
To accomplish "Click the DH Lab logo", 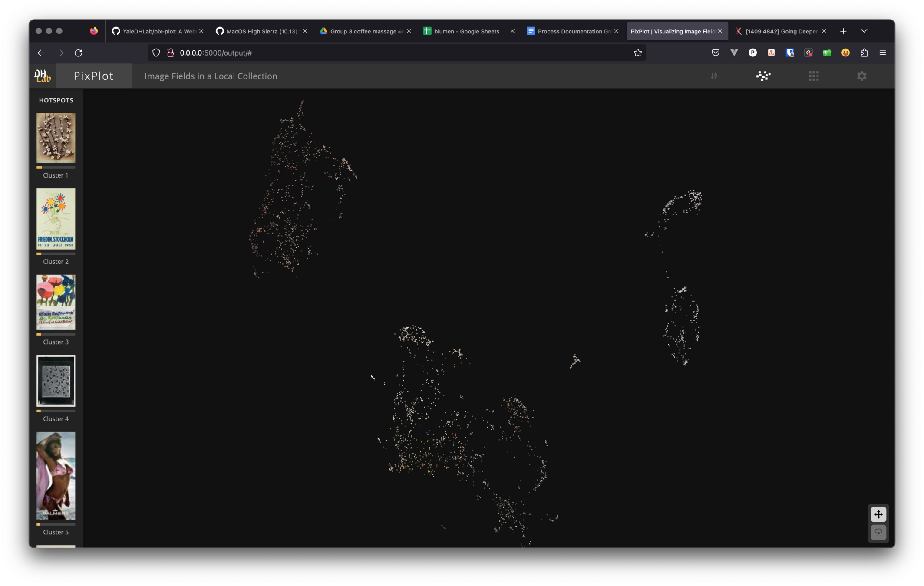I will pyautogui.click(x=43, y=76).
